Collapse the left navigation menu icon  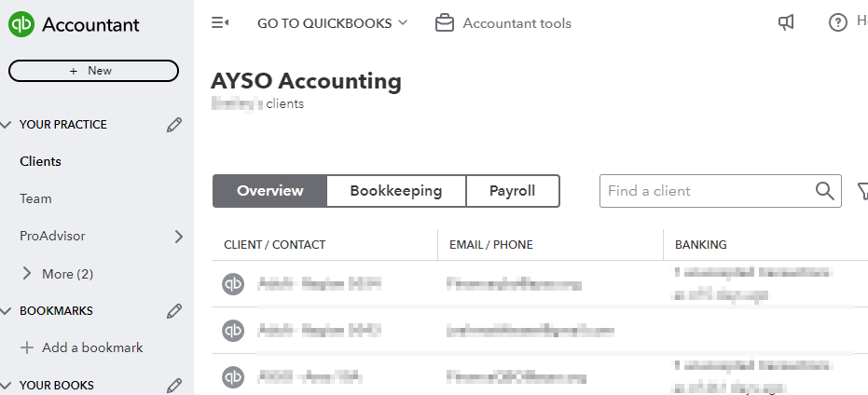pyautogui.click(x=220, y=23)
